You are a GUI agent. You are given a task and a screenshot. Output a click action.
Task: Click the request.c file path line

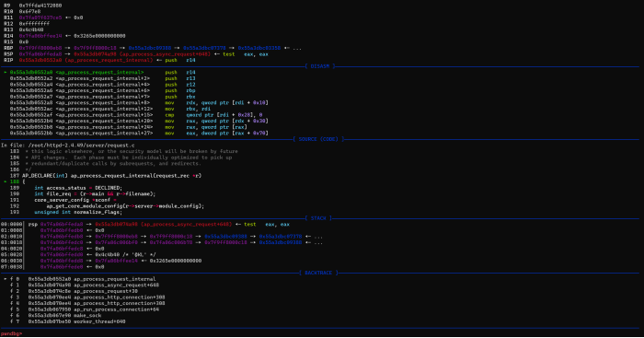click(x=68, y=146)
